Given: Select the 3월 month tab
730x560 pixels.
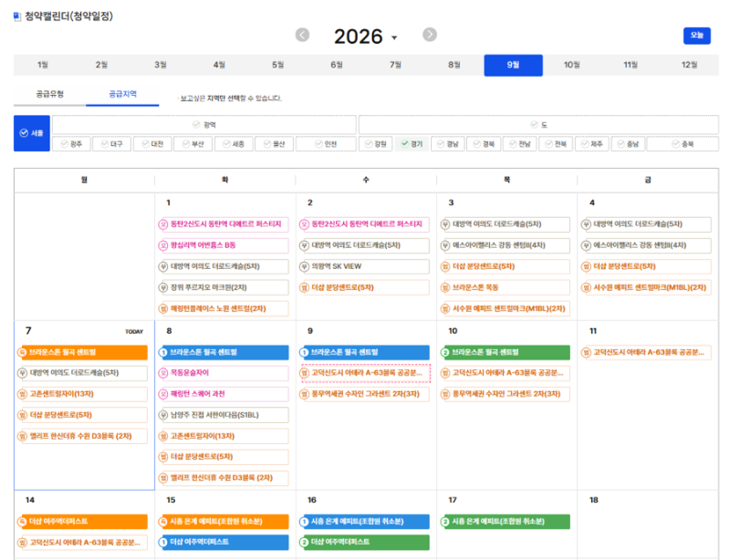Looking at the screenshot, I should pyautogui.click(x=161, y=65).
